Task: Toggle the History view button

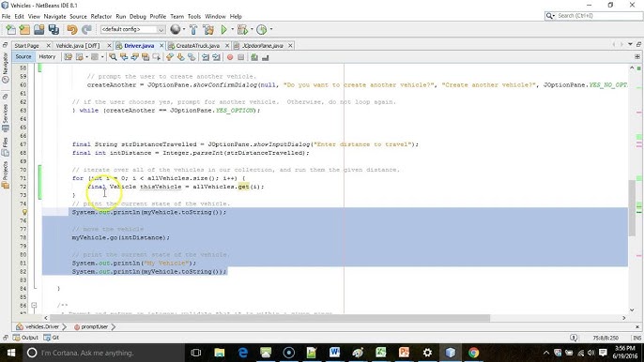Action: [47, 57]
